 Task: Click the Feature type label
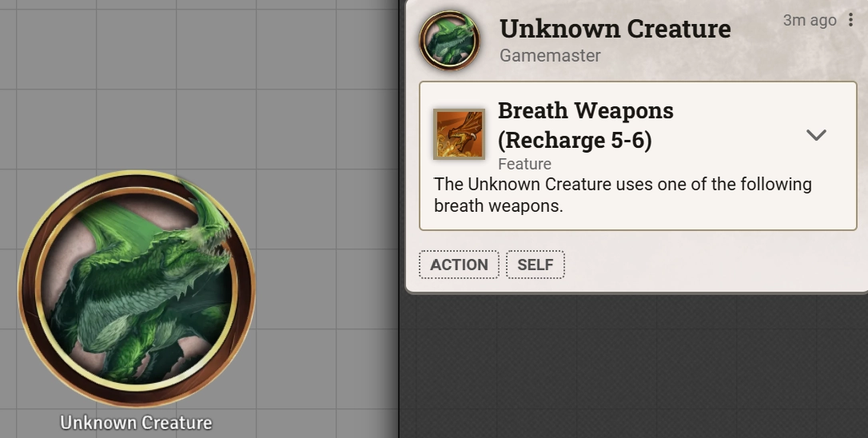point(524,164)
